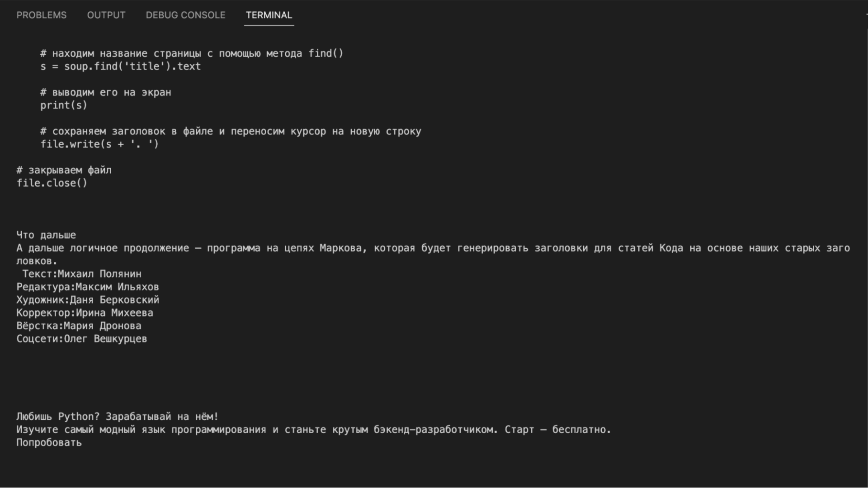868x488 pixels.
Task: Switch to the DEBUG CONSOLE tab
Action: [185, 15]
